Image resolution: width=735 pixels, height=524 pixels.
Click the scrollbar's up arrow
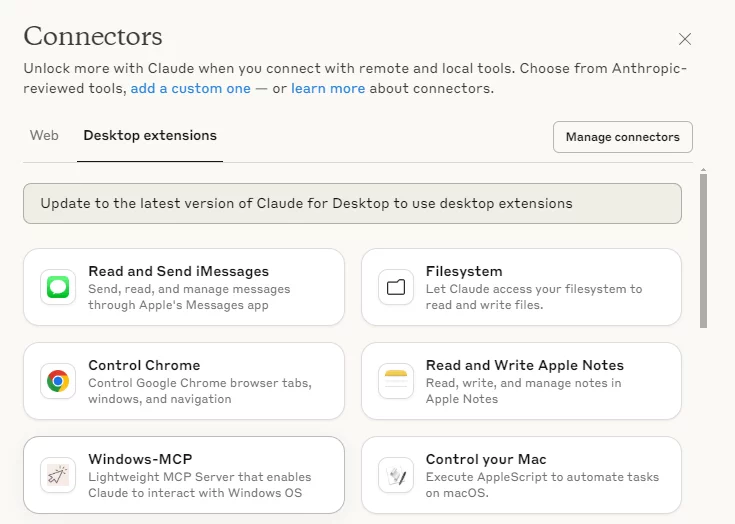pyautogui.click(x=703, y=170)
